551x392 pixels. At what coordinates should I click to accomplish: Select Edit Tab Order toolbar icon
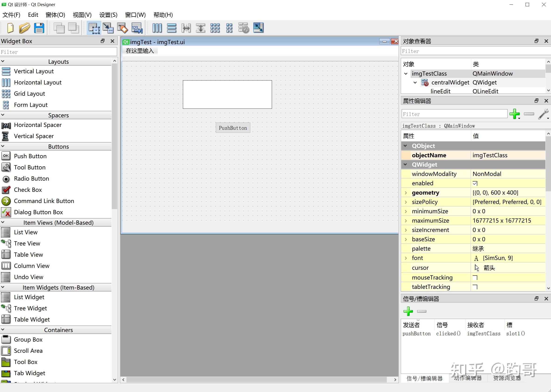click(137, 28)
